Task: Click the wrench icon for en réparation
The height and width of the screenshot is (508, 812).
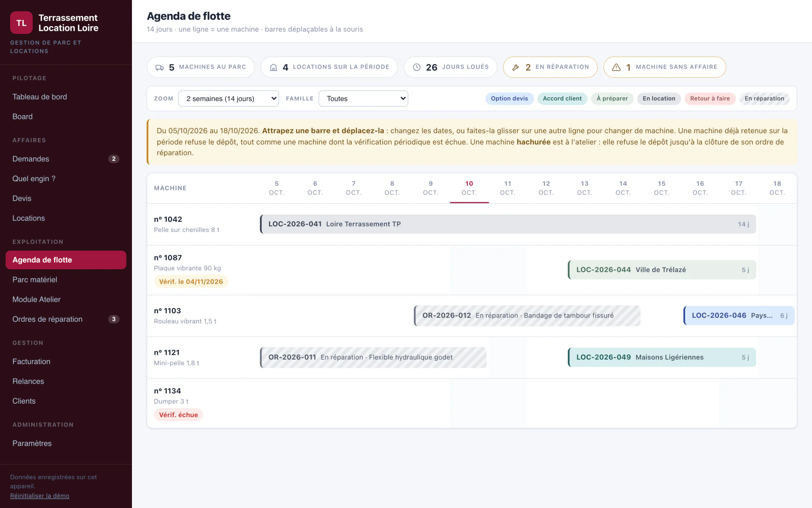Action: pos(516,67)
